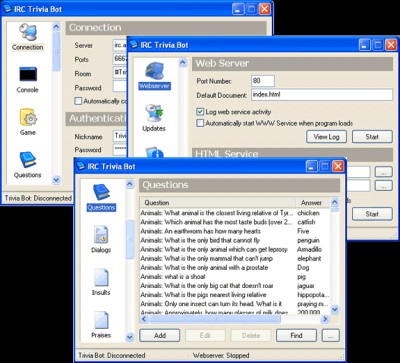Image resolution: width=400 pixels, height=363 pixels.
Task: Click the up arrow of the Web Server window sidebar scrollbar
Action: pyautogui.click(x=183, y=62)
